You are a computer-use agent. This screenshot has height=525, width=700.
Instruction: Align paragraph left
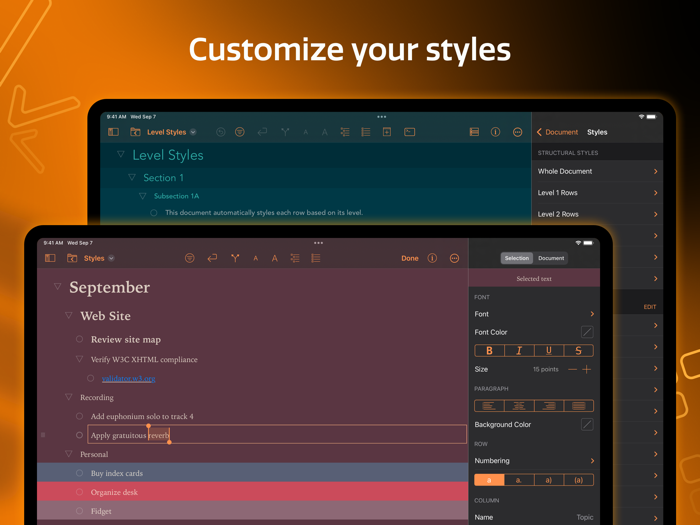click(x=489, y=405)
